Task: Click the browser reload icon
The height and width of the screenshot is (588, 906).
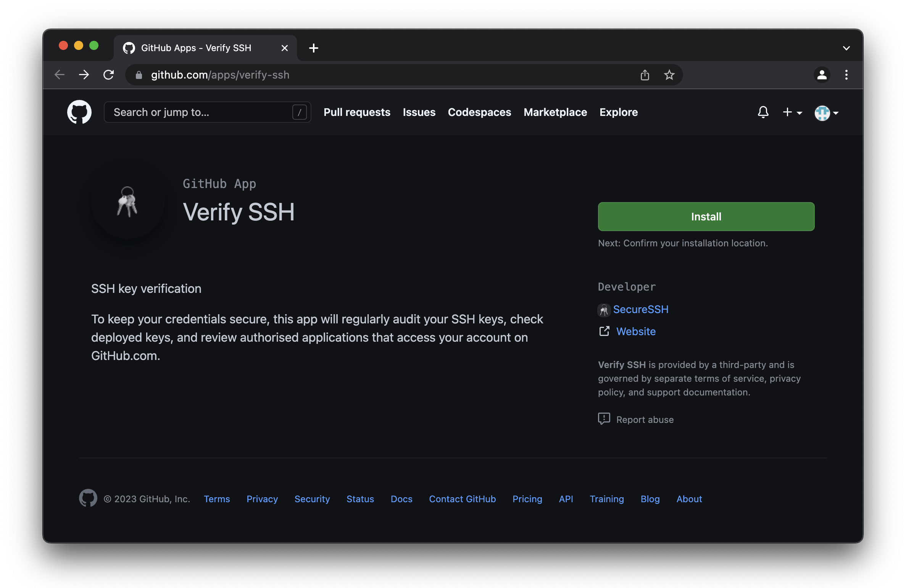Action: coord(109,75)
